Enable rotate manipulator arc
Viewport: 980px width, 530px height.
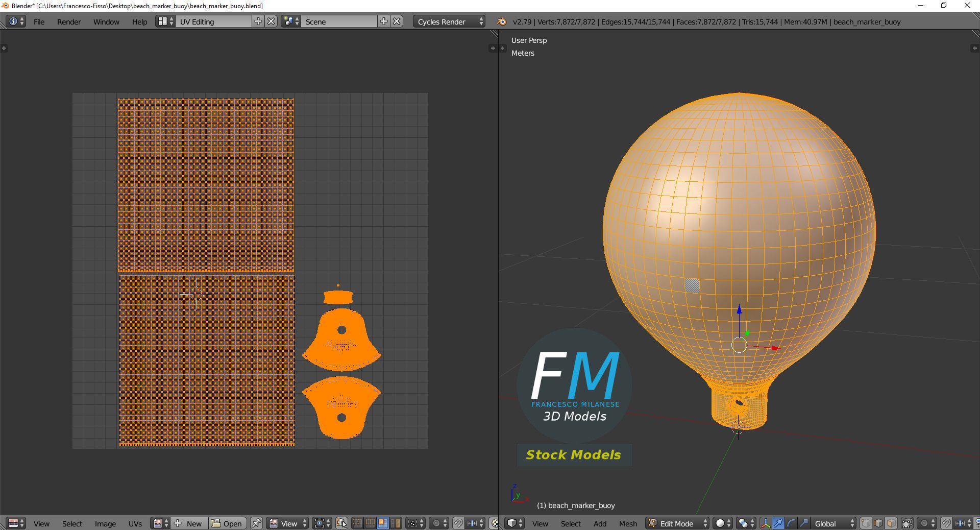click(x=791, y=523)
